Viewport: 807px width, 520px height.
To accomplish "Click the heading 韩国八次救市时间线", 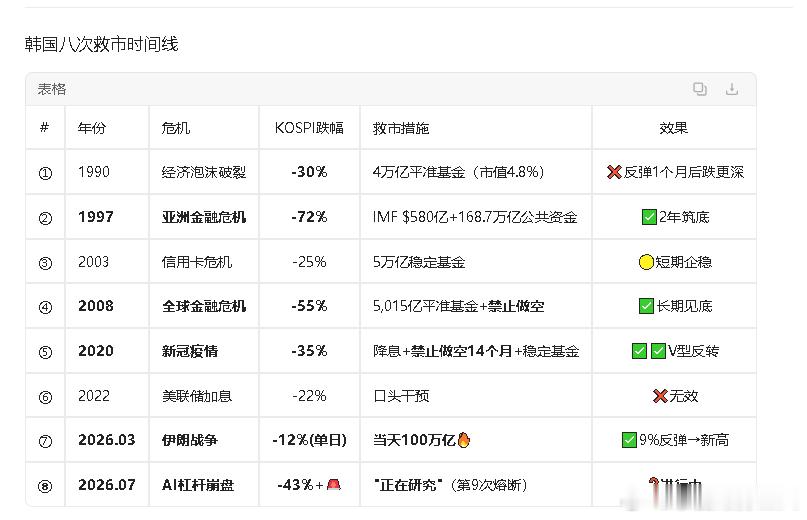I will (101, 44).
